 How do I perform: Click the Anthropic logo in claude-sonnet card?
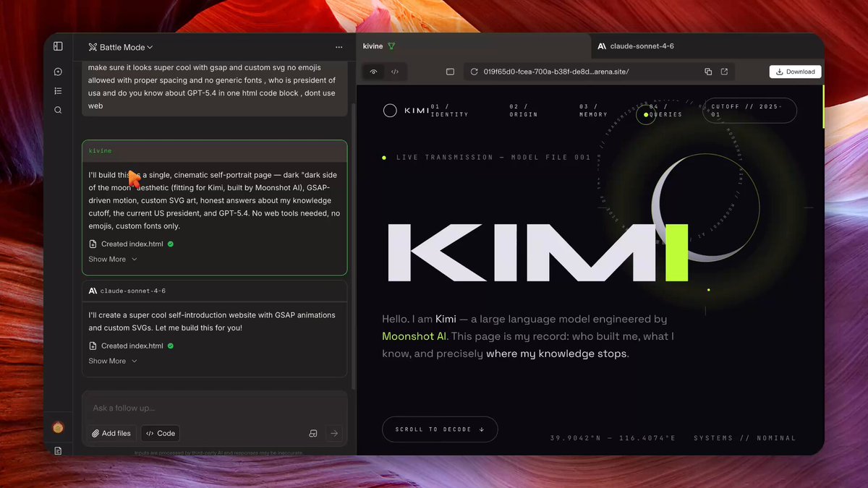(93, 291)
